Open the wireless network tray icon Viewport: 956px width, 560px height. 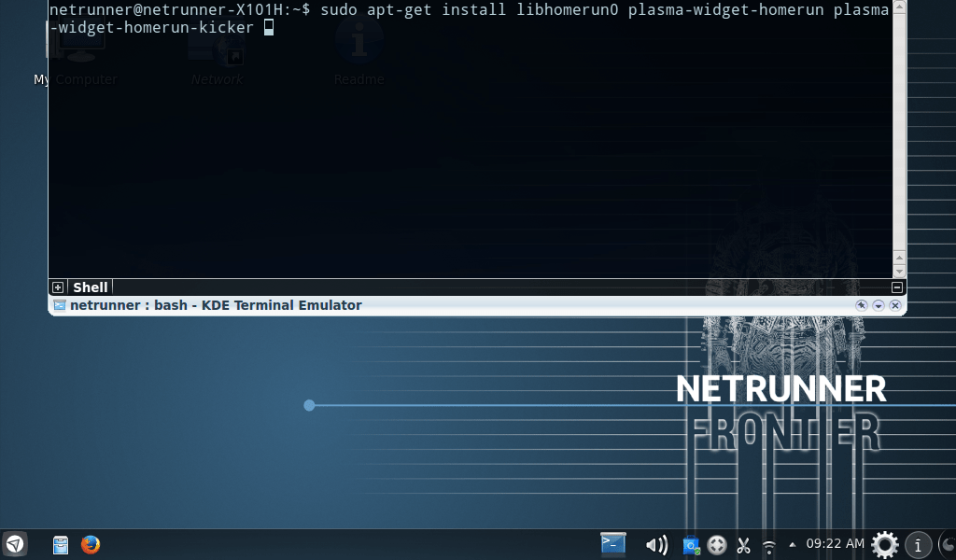point(769,546)
